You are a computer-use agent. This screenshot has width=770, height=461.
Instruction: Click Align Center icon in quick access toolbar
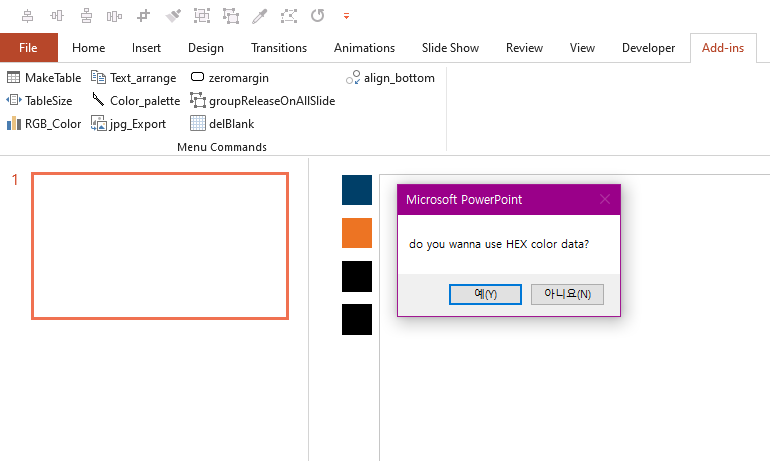(28, 16)
